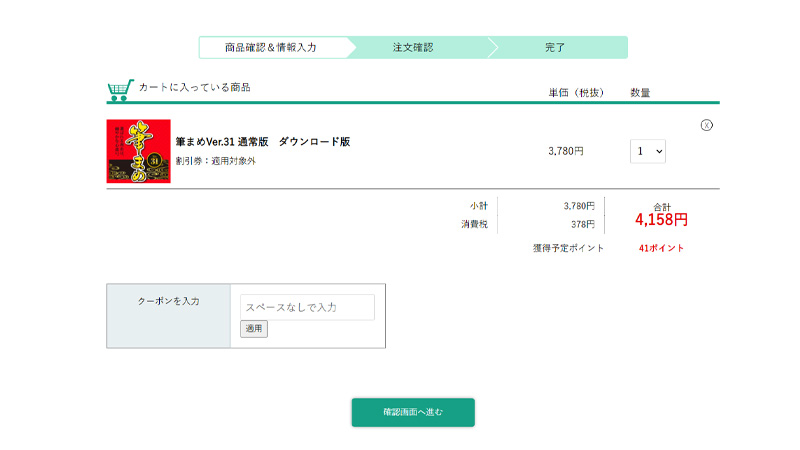Click the consumption tax value 378円
The image size is (800, 450).
[583, 224]
